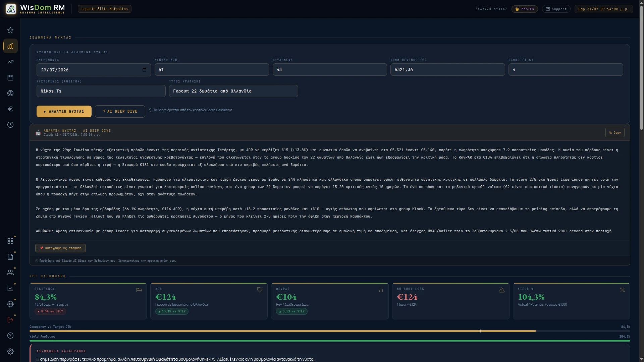Click the red logout sidebar icon
Image resolution: width=644 pixels, height=362 pixels.
10,320
